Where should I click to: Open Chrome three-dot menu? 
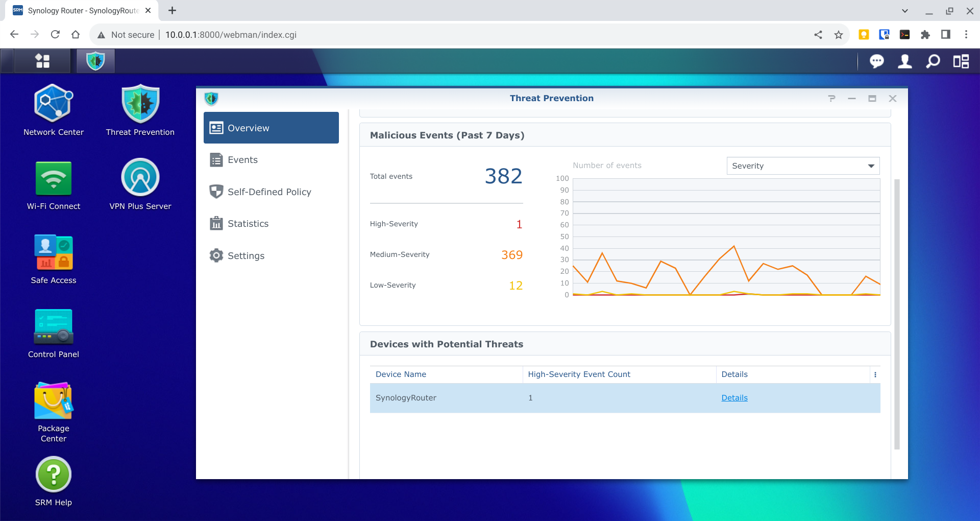[966, 35]
